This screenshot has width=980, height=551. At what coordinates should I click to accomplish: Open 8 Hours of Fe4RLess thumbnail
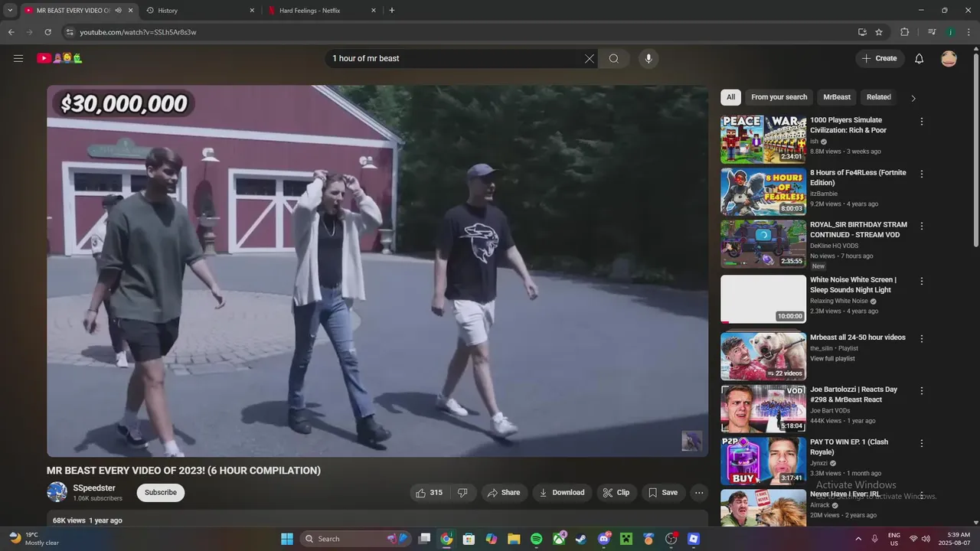point(763,191)
